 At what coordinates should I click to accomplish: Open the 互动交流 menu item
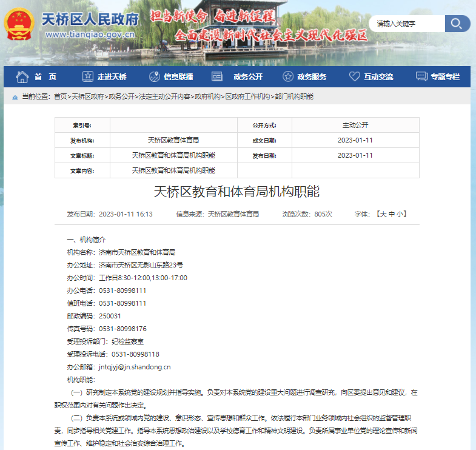click(378, 77)
